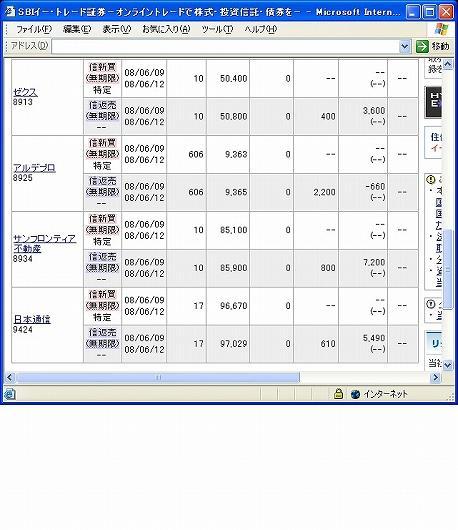Click the vertical scrollbar thumb
The height and width of the screenshot is (530, 458).
(x=448, y=269)
